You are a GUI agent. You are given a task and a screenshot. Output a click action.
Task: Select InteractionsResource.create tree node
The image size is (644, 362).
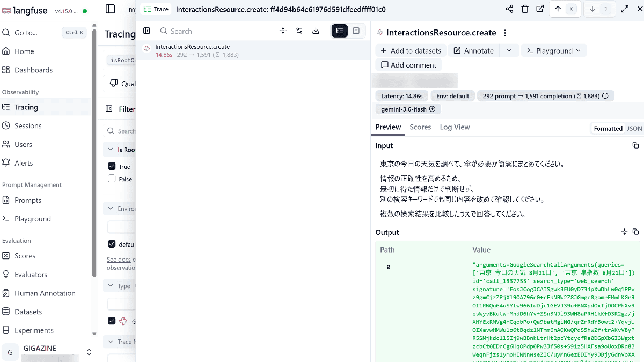coord(253,50)
